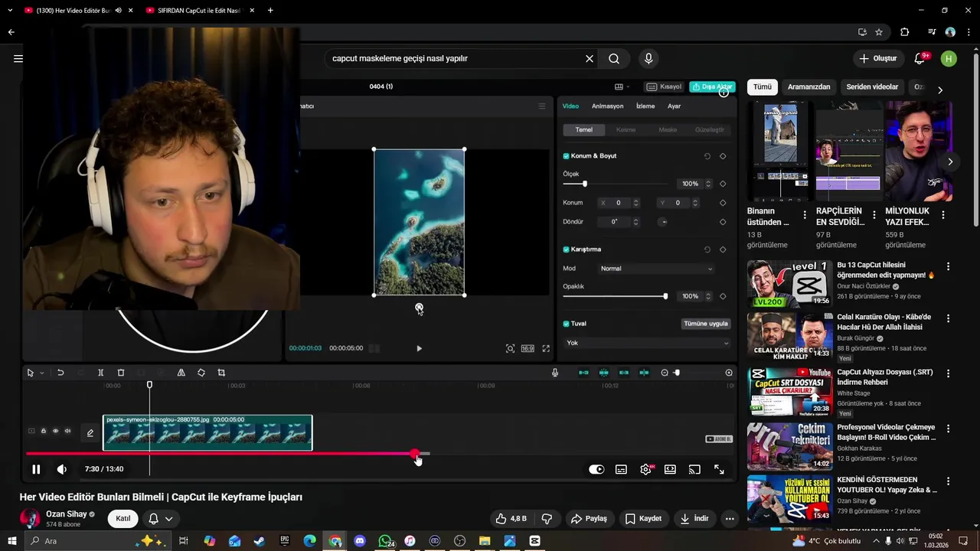Select the Maske sub-tab in CapCut

tap(668, 130)
